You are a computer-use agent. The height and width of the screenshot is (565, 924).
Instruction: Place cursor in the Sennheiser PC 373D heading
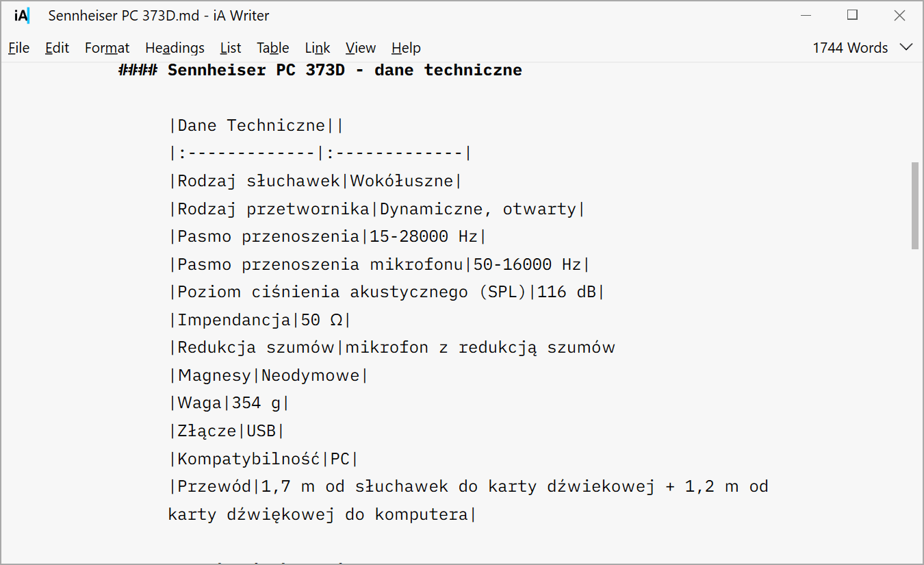320,70
